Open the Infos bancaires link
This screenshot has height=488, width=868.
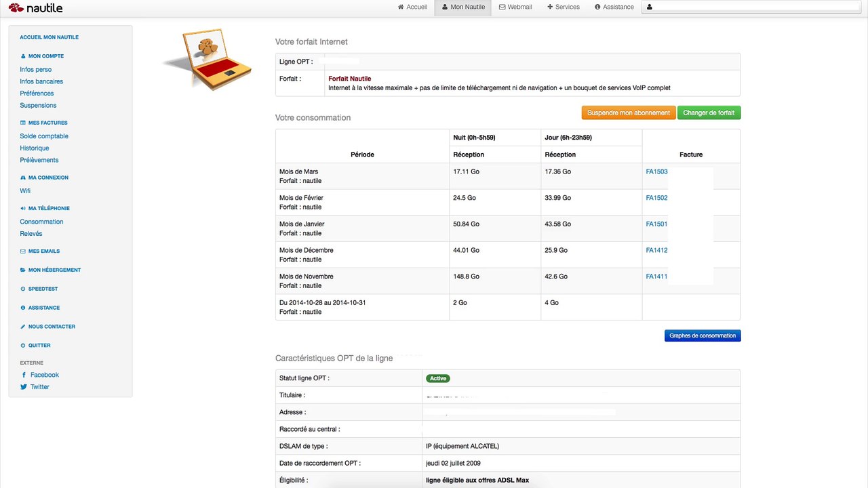click(41, 81)
